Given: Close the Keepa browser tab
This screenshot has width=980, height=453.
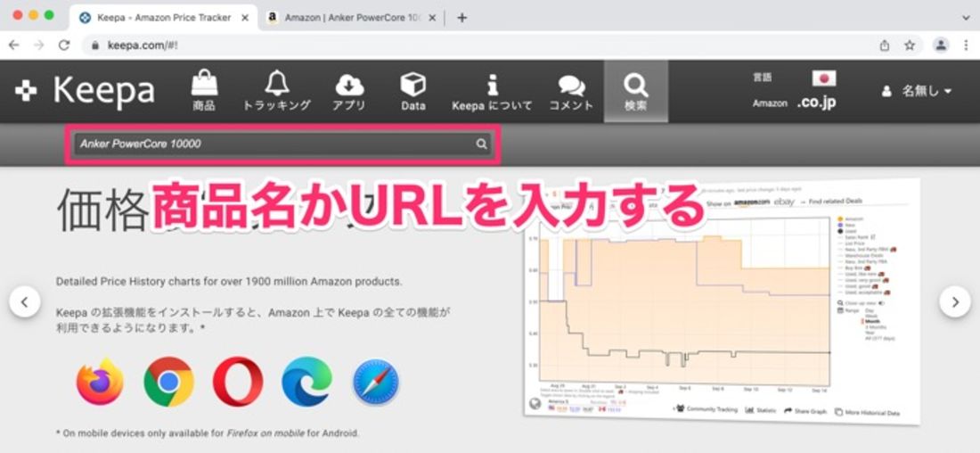Looking at the screenshot, I should click(x=245, y=18).
